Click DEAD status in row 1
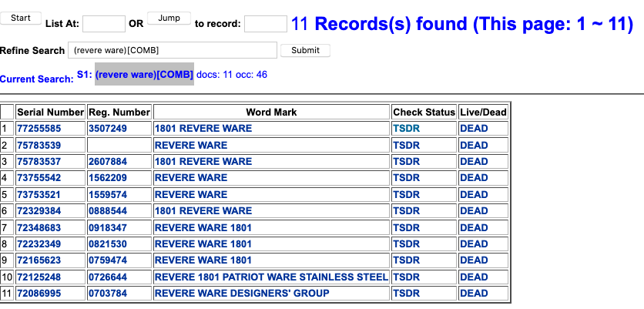Image resolution: width=644 pixels, height=309 pixels. click(x=474, y=129)
